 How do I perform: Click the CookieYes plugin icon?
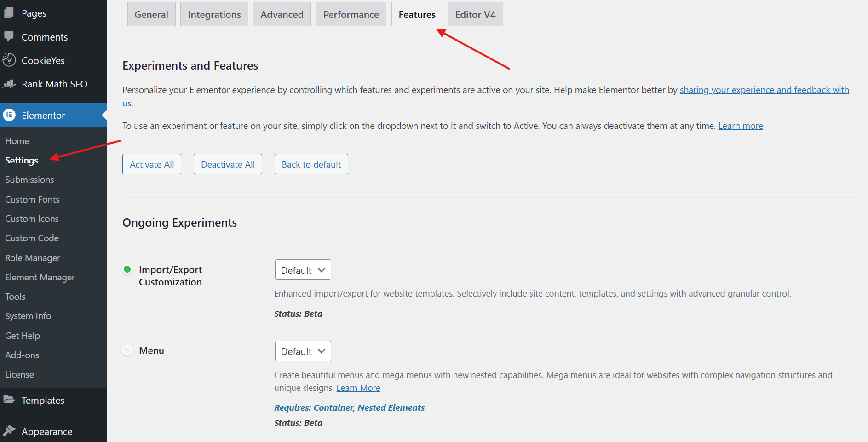pyautogui.click(x=9, y=60)
